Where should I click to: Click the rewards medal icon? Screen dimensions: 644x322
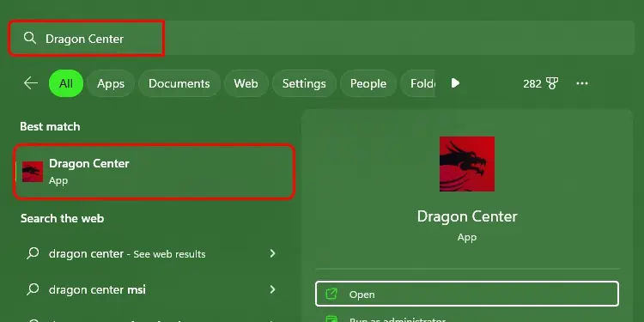[551, 84]
